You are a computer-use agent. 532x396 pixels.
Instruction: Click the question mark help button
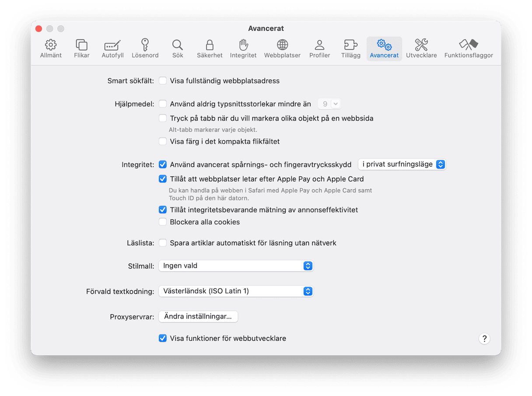point(484,339)
